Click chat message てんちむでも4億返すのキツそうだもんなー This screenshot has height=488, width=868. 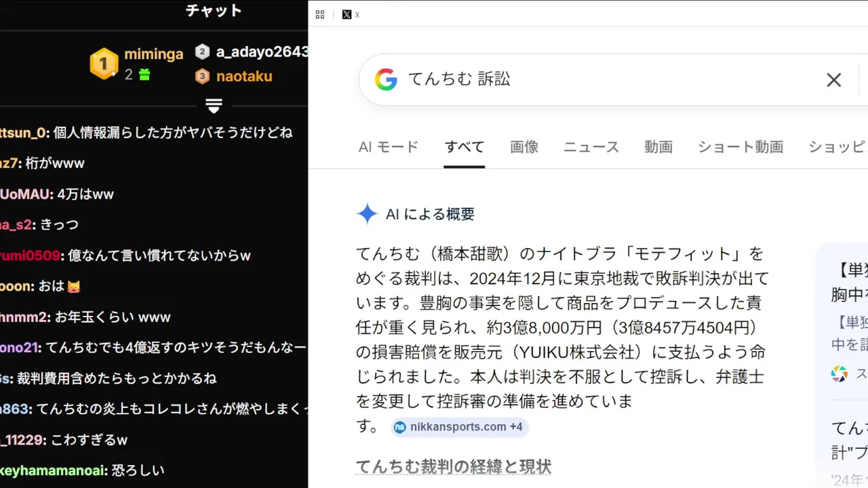(x=176, y=348)
